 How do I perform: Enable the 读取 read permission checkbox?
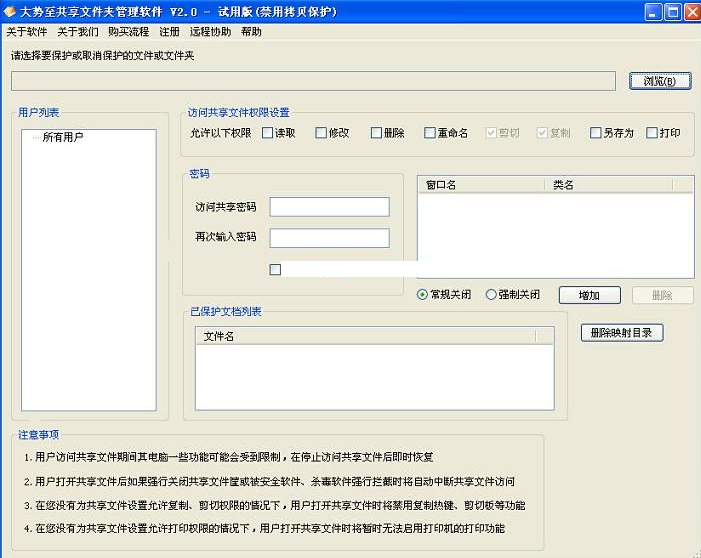click(x=268, y=133)
